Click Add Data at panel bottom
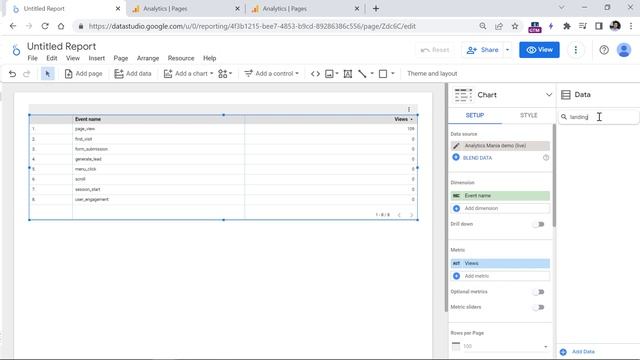 coord(577,351)
